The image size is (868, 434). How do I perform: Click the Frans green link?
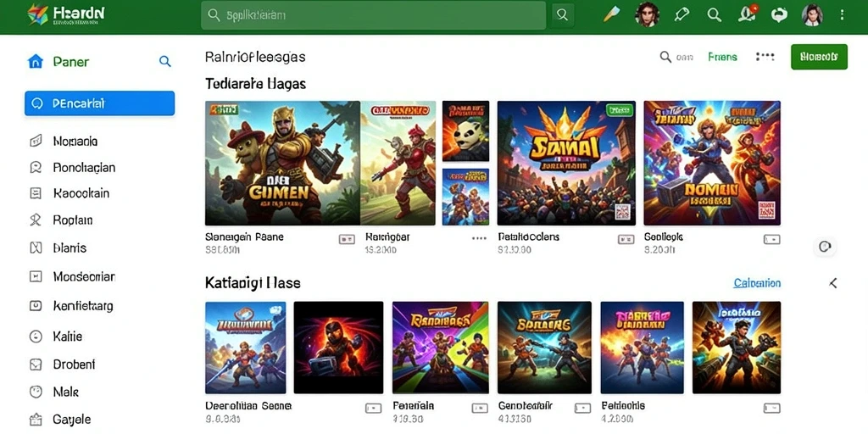[722, 57]
